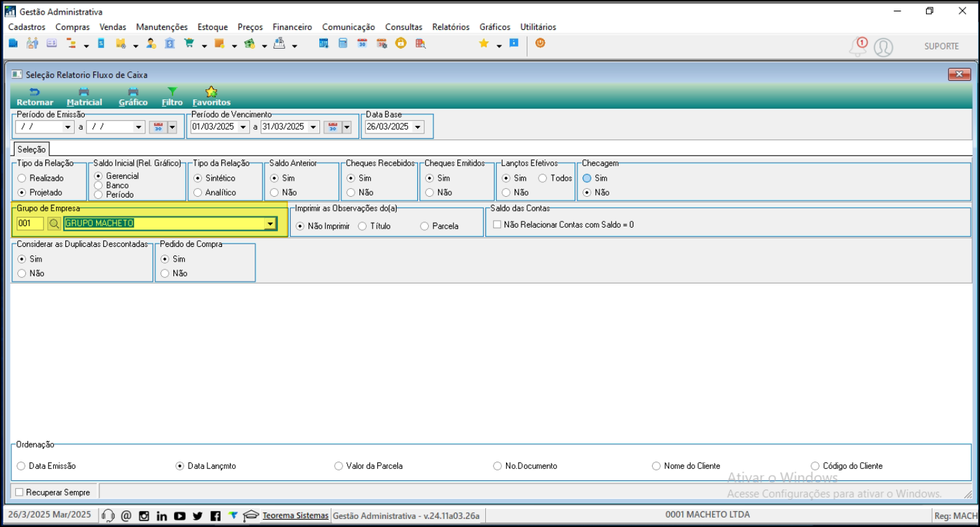This screenshot has height=527, width=980.
Task: Click the Instagram icon in status bar
Action: click(143, 516)
